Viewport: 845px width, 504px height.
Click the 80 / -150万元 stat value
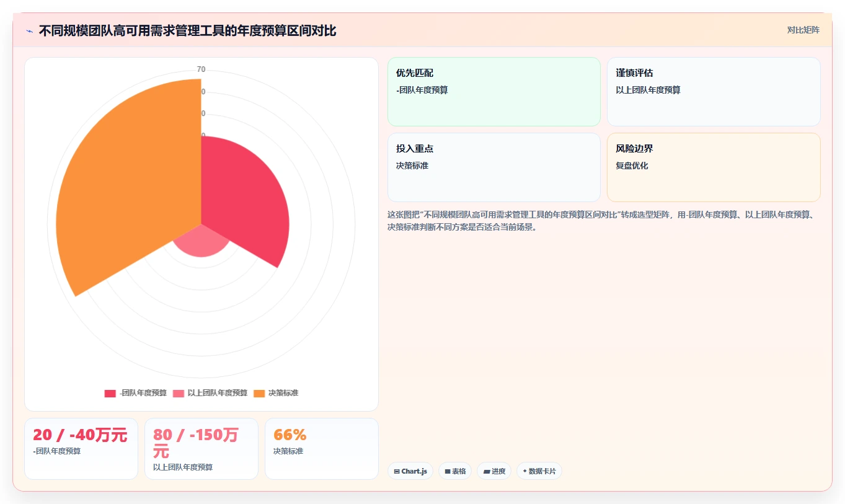click(196, 443)
